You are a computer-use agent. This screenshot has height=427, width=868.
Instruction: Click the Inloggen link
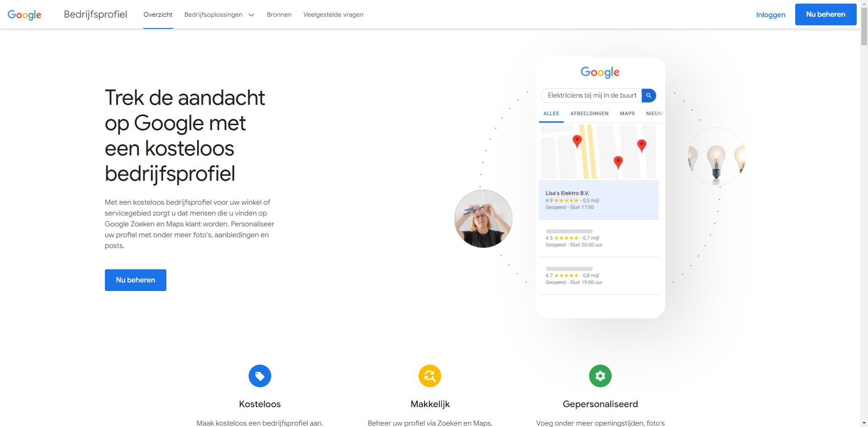[770, 14]
